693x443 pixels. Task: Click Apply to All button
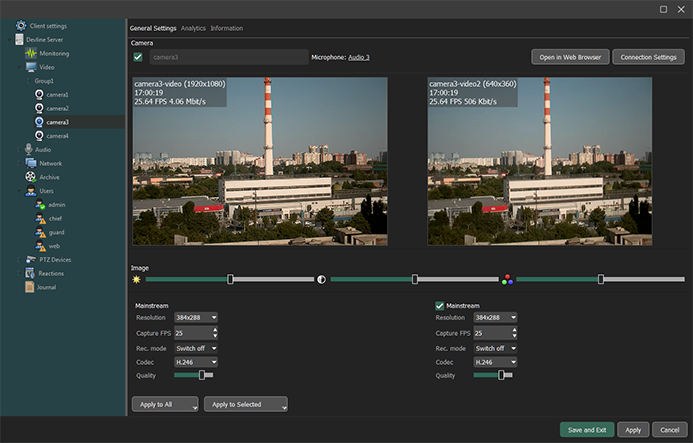click(x=165, y=404)
